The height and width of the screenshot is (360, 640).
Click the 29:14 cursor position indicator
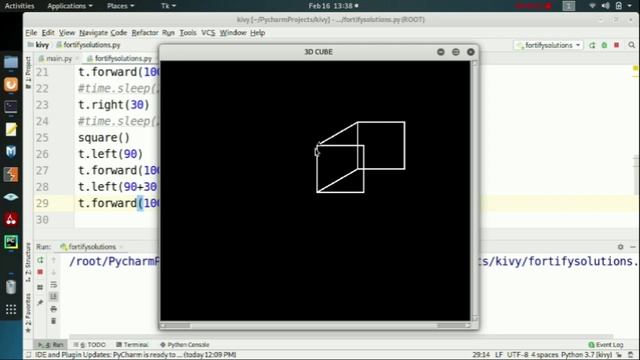pyautogui.click(x=481, y=355)
